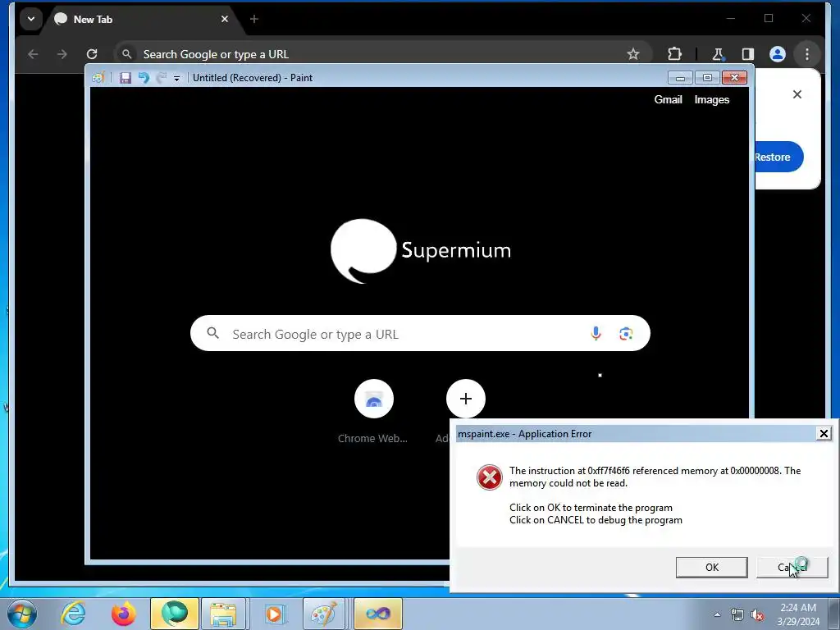Dismiss the restore bubble with X

point(797,94)
